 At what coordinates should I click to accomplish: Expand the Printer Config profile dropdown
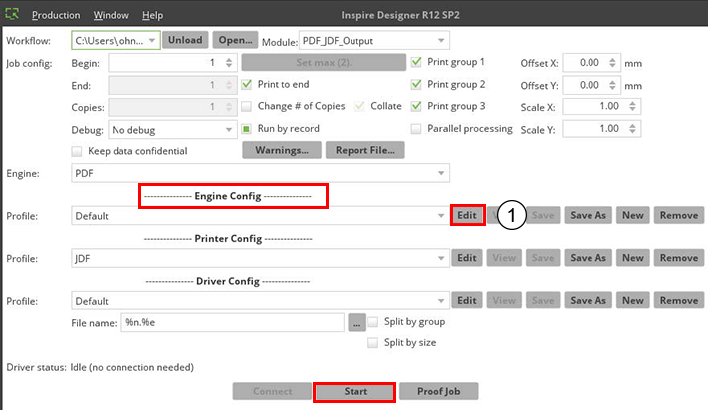click(x=443, y=258)
